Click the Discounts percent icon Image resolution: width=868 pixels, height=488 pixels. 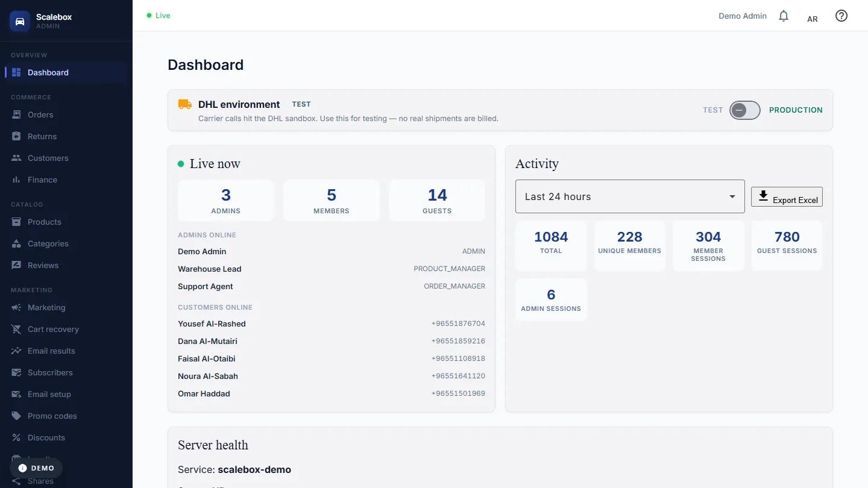(16, 437)
